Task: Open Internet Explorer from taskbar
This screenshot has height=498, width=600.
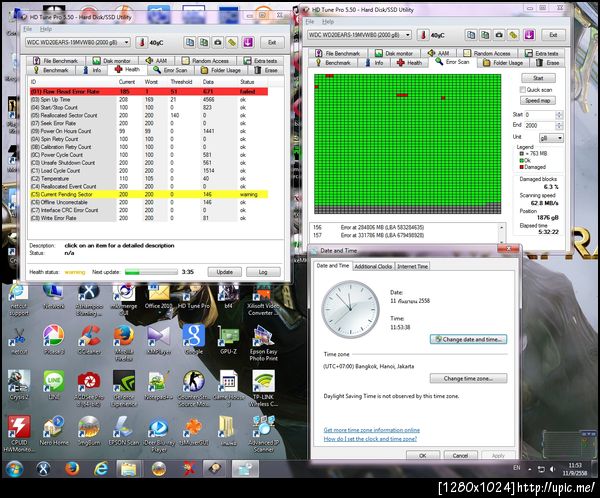Action: [x=101, y=469]
